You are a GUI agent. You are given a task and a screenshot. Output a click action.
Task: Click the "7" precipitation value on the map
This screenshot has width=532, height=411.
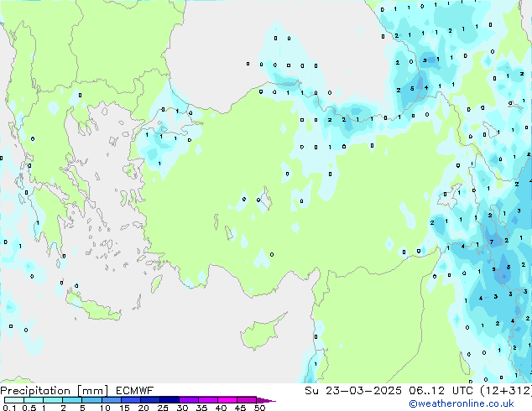(491, 242)
